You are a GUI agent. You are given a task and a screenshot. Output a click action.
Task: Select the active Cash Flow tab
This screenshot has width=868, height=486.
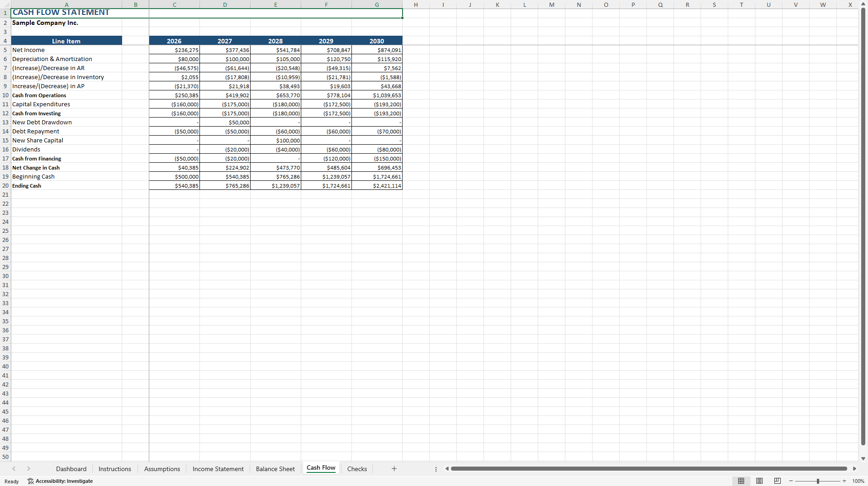point(321,468)
